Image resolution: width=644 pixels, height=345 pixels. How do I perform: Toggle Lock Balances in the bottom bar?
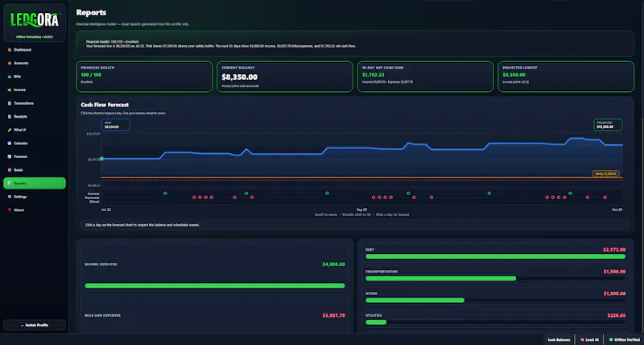coord(559,339)
